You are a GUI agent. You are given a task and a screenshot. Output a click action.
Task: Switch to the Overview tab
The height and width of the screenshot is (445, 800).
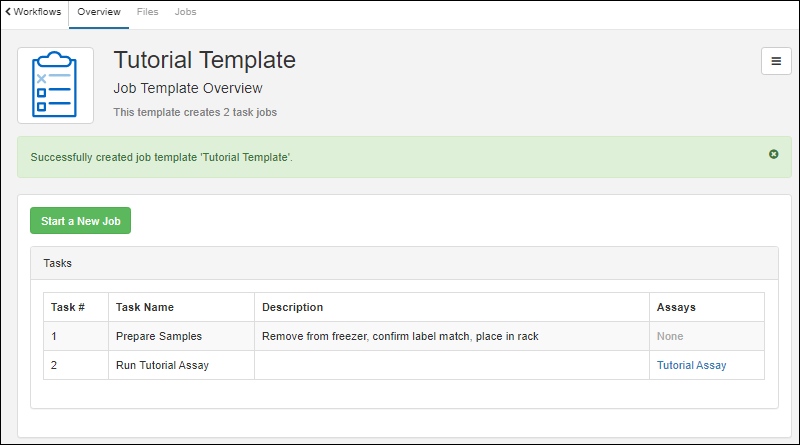point(98,12)
